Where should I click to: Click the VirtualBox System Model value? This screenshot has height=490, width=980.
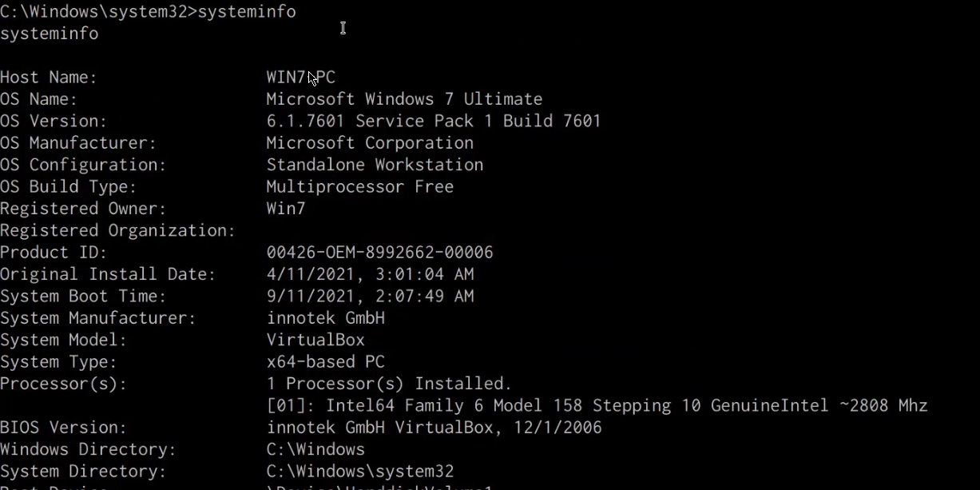click(x=315, y=340)
